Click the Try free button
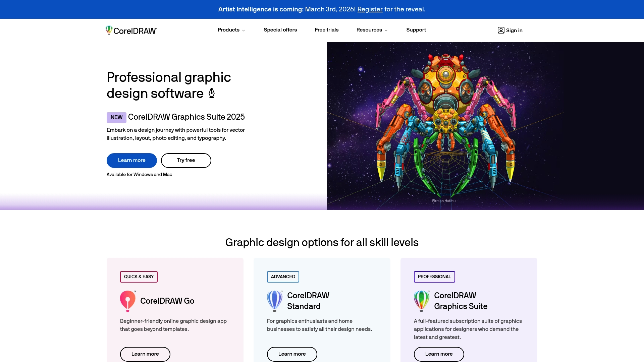The height and width of the screenshot is (362, 644). [186, 160]
